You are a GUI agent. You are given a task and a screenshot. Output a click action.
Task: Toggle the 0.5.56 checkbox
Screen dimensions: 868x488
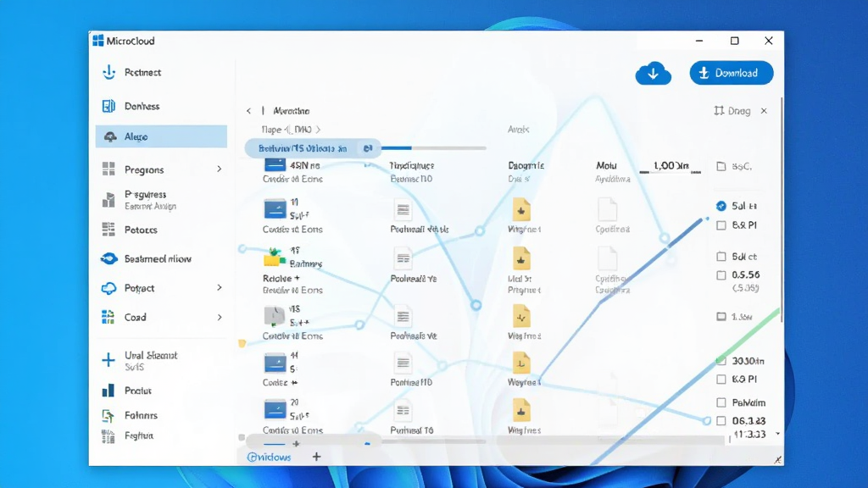[721, 275]
